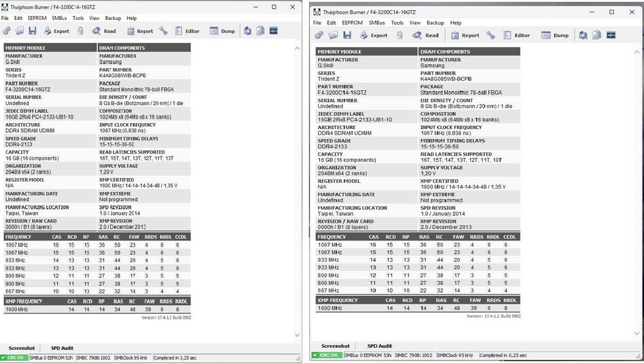Open the EEPROM menu in the left window
Image resolution: width=644 pixels, height=363 pixels.
click(37, 18)
